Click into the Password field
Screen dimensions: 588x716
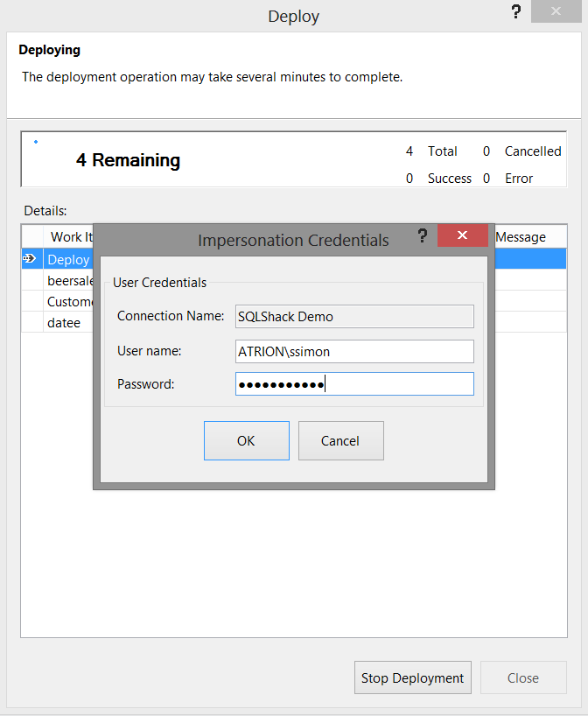[354, 384]
